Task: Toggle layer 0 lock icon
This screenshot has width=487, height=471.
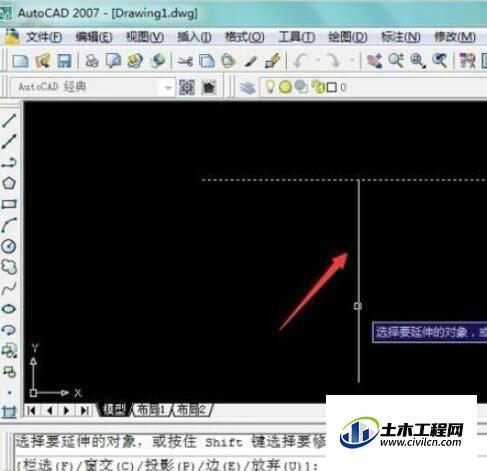Action: (318, 87)
